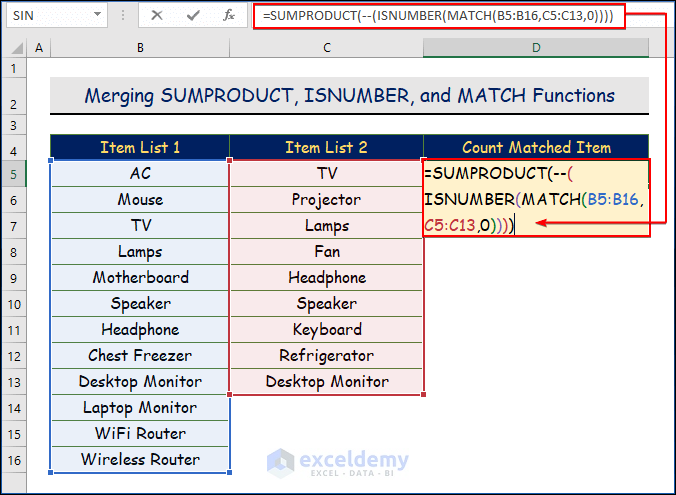
Task: Cancel the formula entry with X icon
Action: coord(157,16)
